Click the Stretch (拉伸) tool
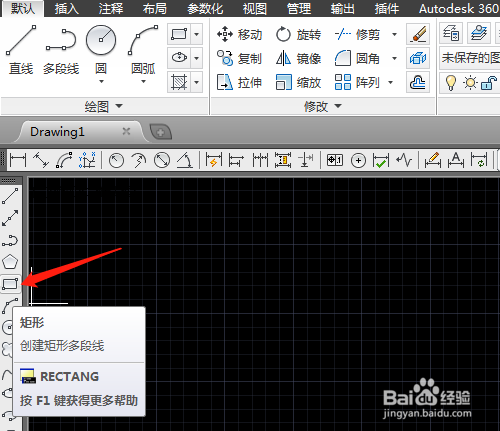Screen dimensions: 500x431 239,82
